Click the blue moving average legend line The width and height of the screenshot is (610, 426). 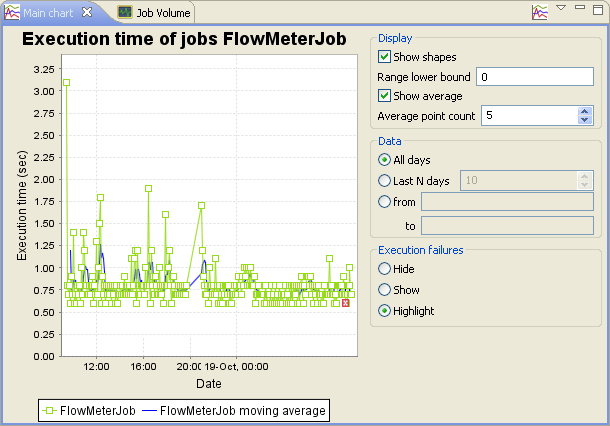[x=149, y=410]
